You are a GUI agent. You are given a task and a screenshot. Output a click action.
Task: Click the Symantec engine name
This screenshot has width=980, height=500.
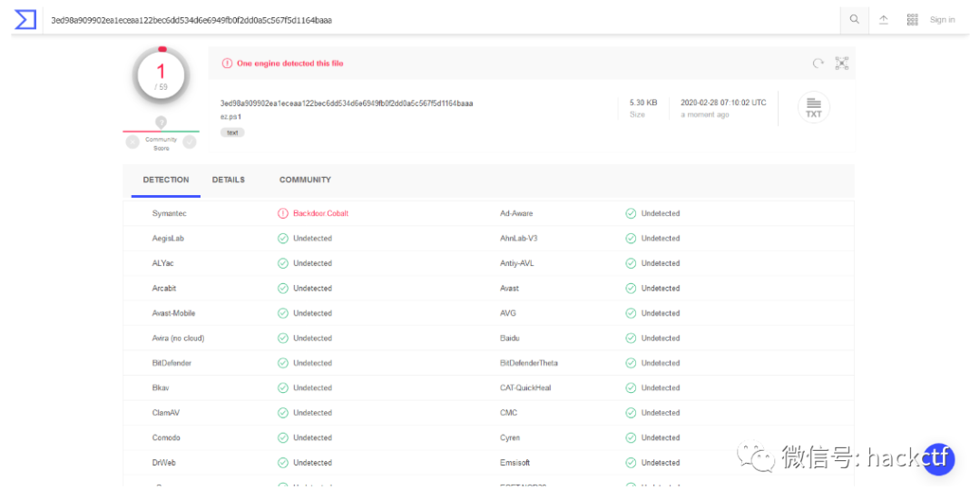(x=169, y=213)
